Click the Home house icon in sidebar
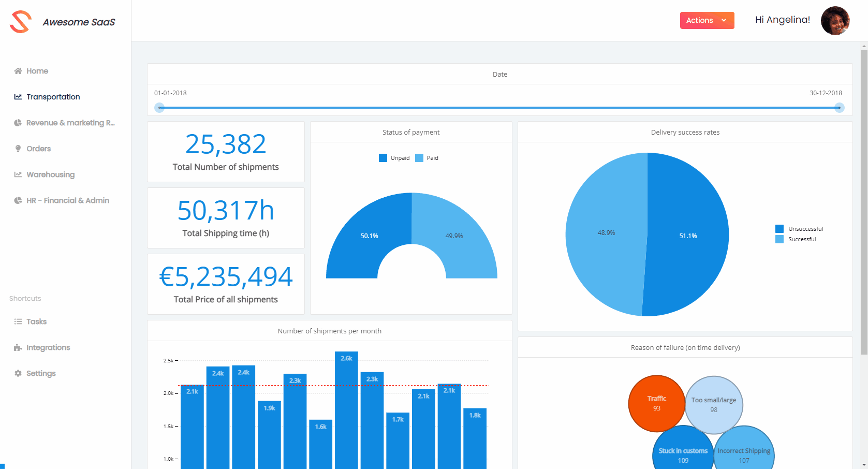 point(18,71)
